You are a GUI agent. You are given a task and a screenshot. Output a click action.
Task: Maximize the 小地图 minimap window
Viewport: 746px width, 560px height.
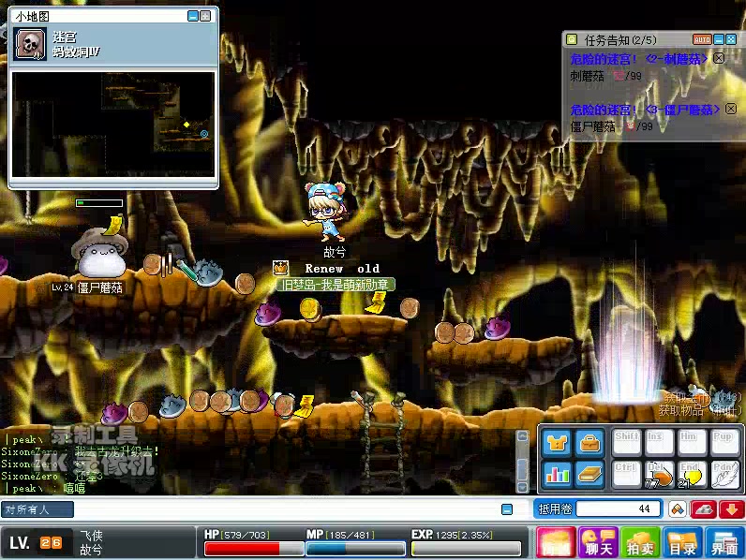coord(205,17)
